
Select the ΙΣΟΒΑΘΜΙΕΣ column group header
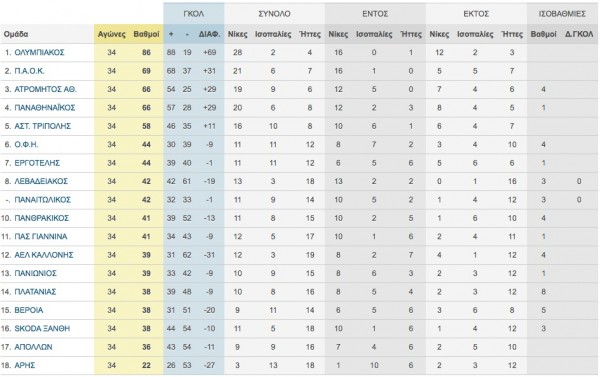click(x=562, y=14)
